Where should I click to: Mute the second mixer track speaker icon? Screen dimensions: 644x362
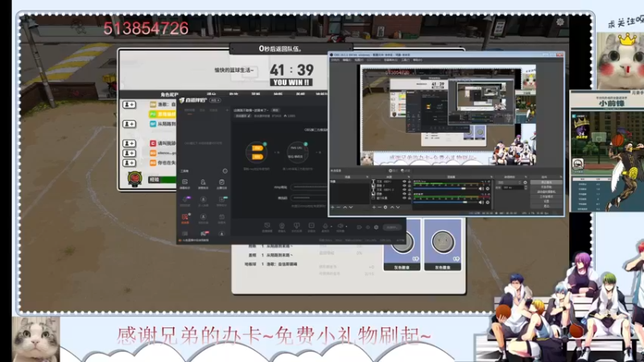click(x=481, y=203)
